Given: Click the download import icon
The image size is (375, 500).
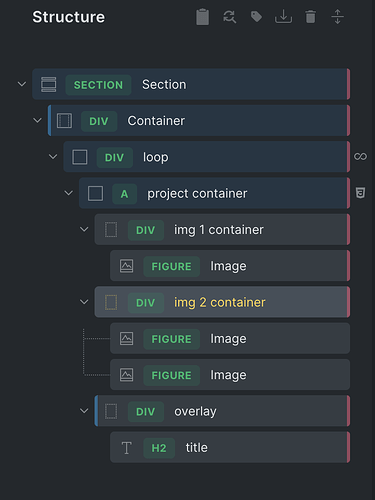Looking at the screenshot, I should (283, 17).
